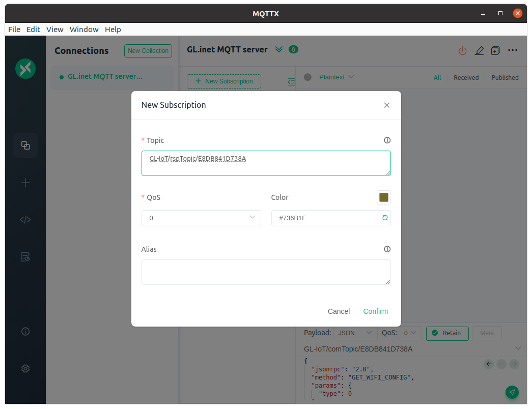Click the plus icon for new connection
The height and width of the screenshot is (409, 532).
click(25, 183)
